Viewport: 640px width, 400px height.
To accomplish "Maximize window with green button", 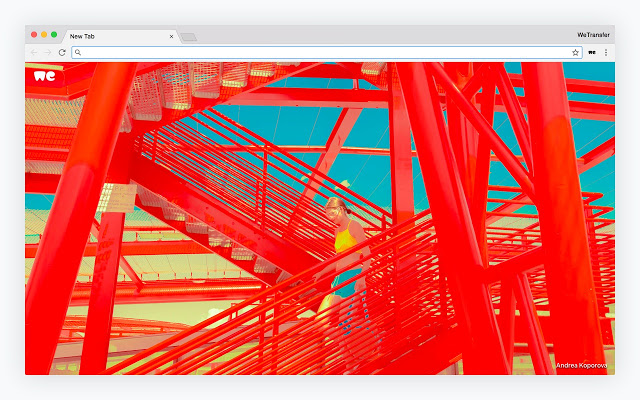I will click(54, 35).
